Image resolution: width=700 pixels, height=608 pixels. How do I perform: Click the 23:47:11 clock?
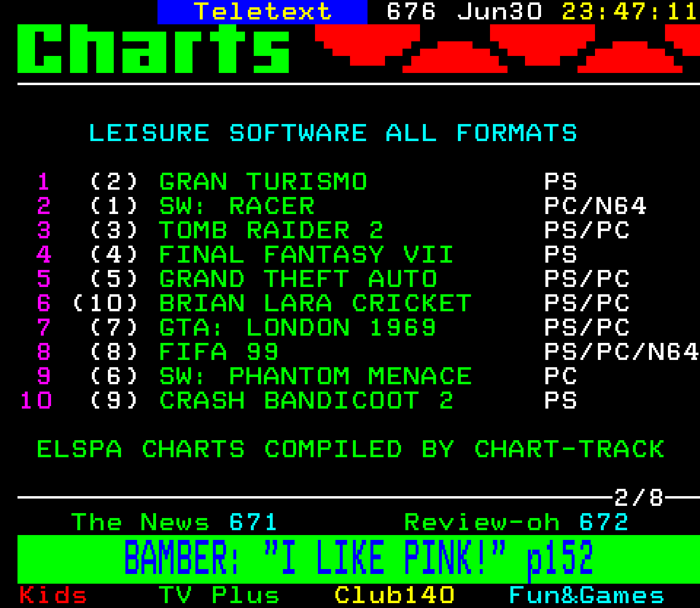point(630,12)
